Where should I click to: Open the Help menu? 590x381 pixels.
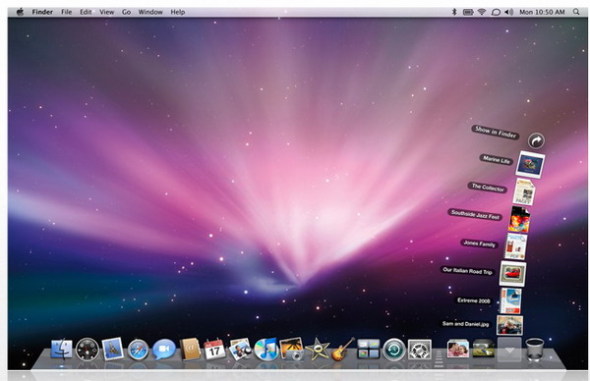click(178, 12)
